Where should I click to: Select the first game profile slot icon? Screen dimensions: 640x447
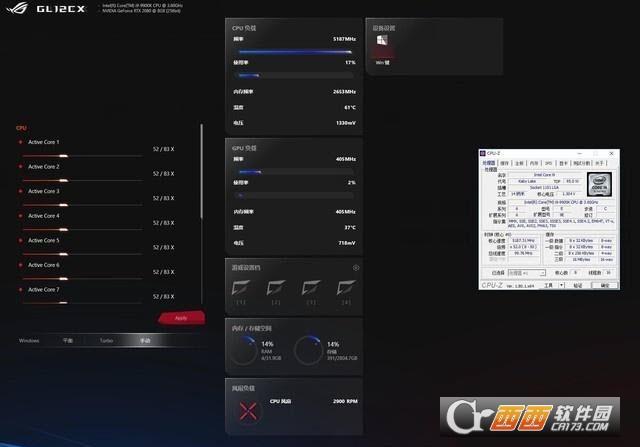point(240,289)
